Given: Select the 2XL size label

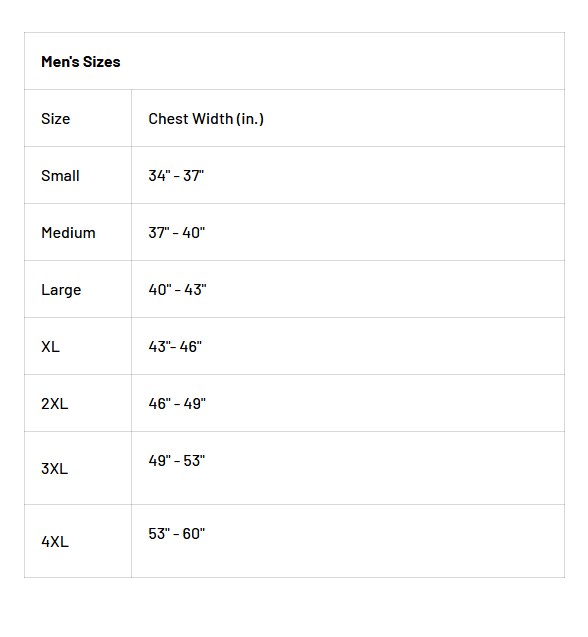Looking at the screenshot, I should 54,403.
